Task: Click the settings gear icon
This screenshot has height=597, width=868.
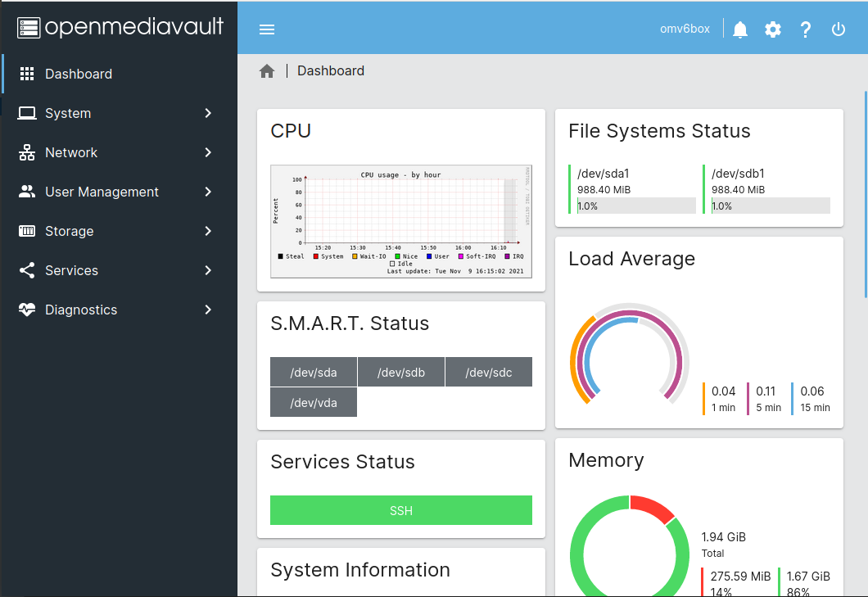Action: [x=772, y=29]
